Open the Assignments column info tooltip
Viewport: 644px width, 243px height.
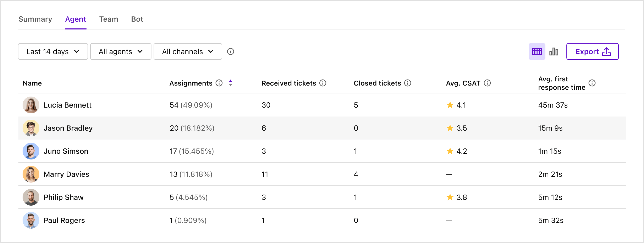(x=219, y=83)
